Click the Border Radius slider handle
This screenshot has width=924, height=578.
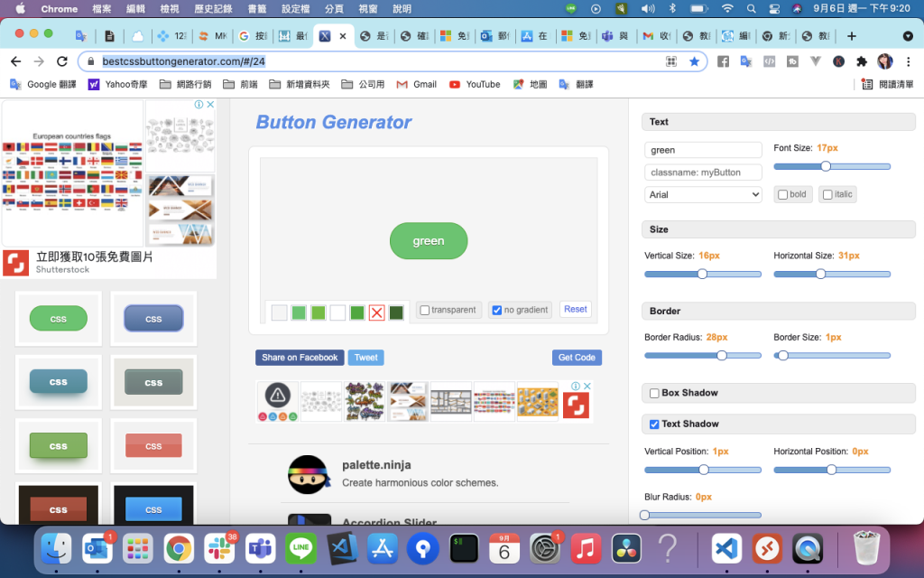(721, 355)
